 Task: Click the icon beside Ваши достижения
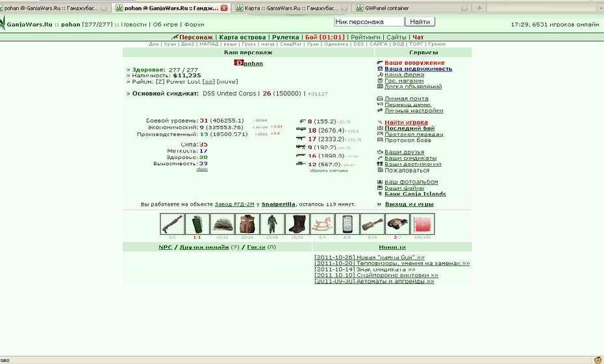click(x=380, y=164)
